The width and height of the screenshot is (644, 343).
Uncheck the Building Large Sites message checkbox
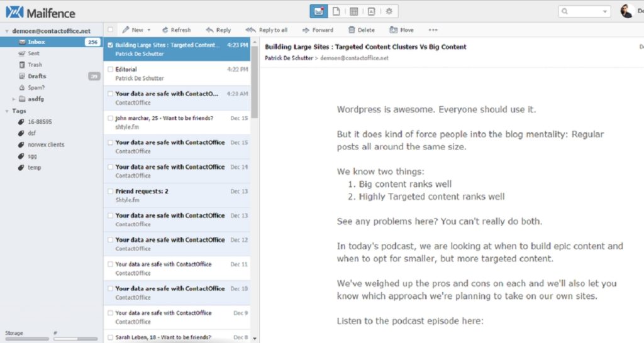(x=111, y=45)
